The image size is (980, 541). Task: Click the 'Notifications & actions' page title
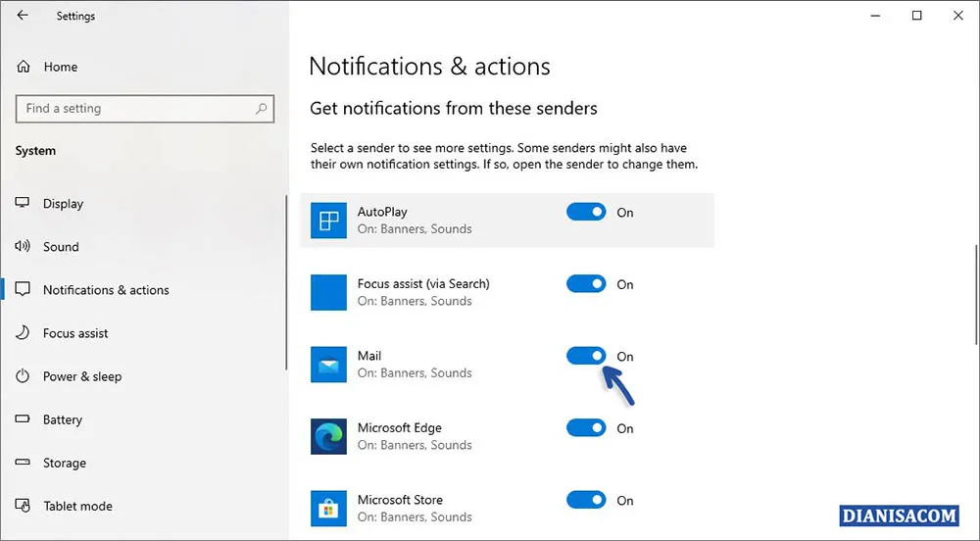pyautogui.click(x=429, y=67)
